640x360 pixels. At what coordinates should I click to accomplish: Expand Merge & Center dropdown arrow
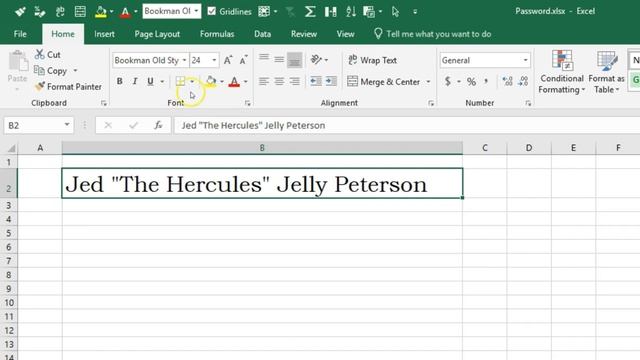428,82
